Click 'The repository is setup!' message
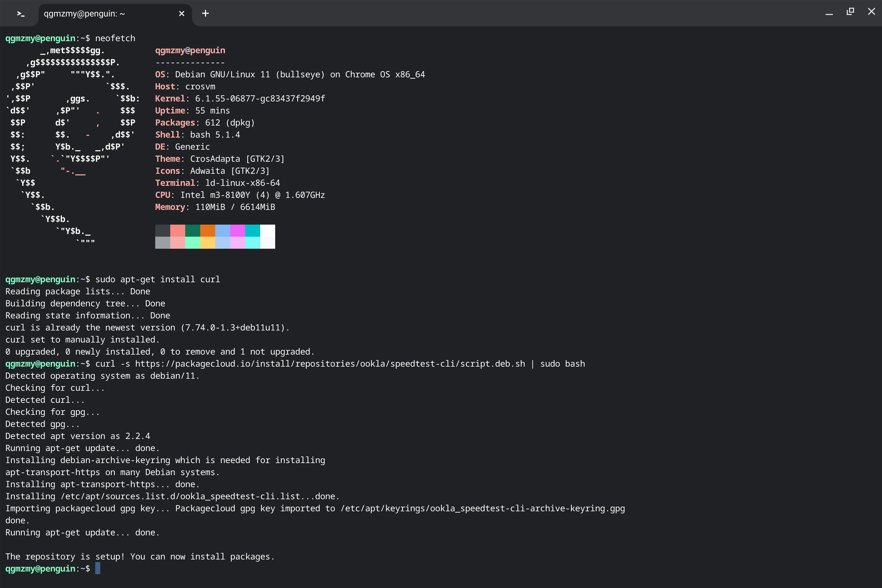 [x=140, y=557]
